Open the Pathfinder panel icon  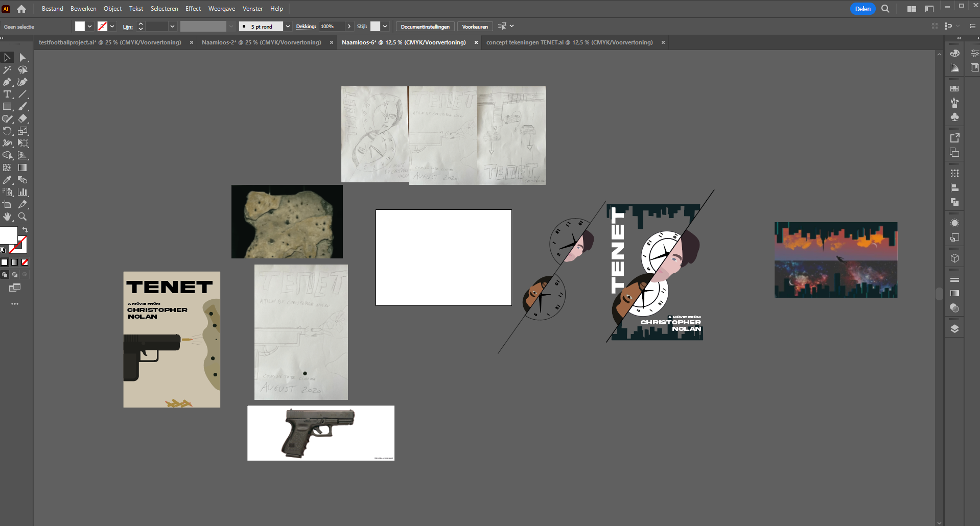(954, 202)
